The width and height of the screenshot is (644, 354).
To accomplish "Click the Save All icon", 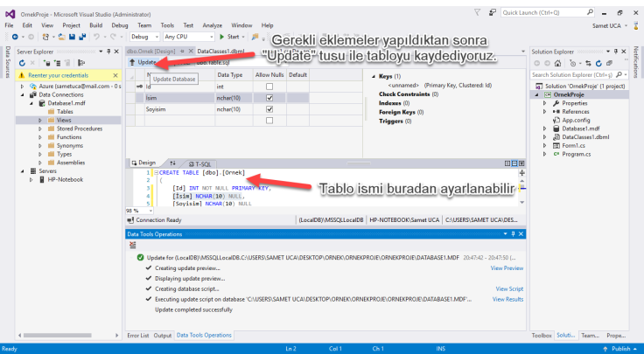I will (82, 37).
